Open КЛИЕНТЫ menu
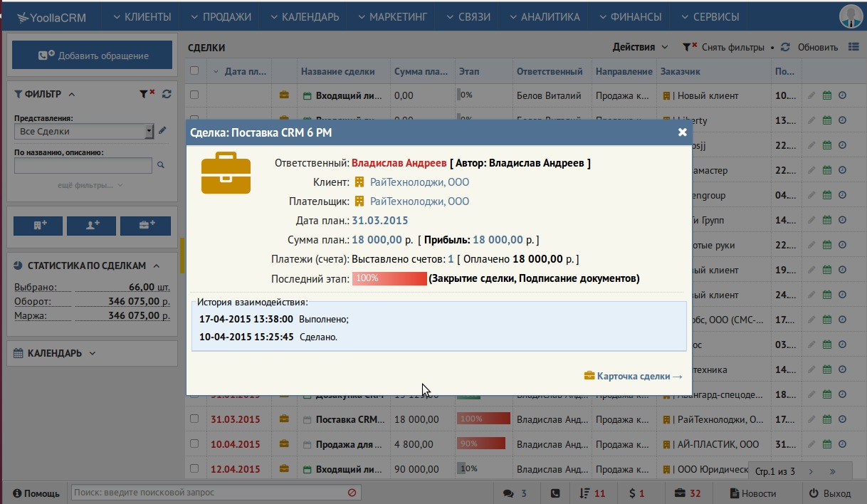 pos(142,16)
